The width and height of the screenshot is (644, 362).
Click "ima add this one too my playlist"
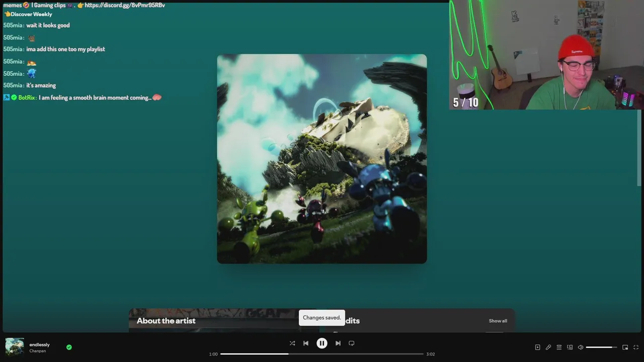coord(65,49)
